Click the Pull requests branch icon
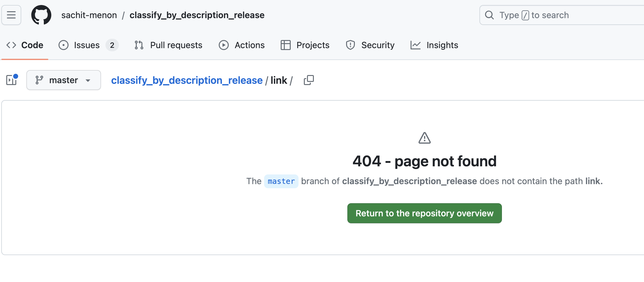The image size is (644, 282). point(138,45)
